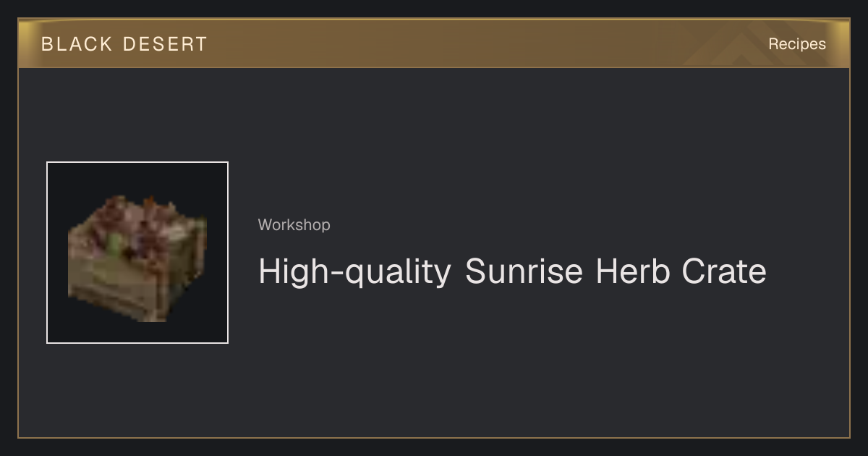This screenshot has width=868, height=456.
Task: Select the red herbs atop the crate
Action: coord(137,221)
